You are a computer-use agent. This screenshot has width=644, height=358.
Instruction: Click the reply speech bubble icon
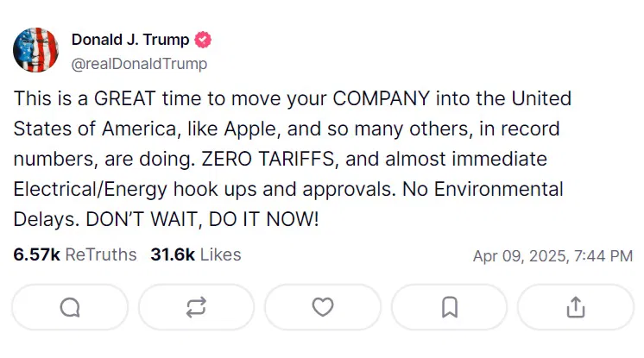[x=70, y=307]
